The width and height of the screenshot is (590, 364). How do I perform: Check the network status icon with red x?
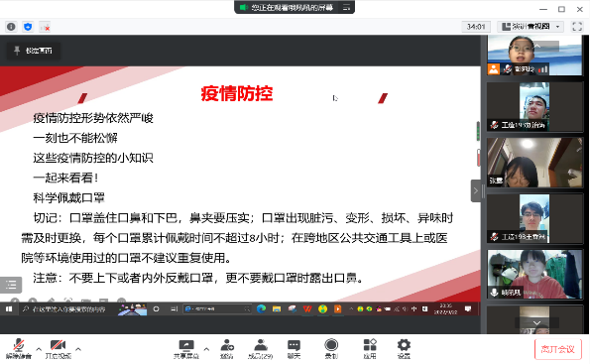pos(45,27)
